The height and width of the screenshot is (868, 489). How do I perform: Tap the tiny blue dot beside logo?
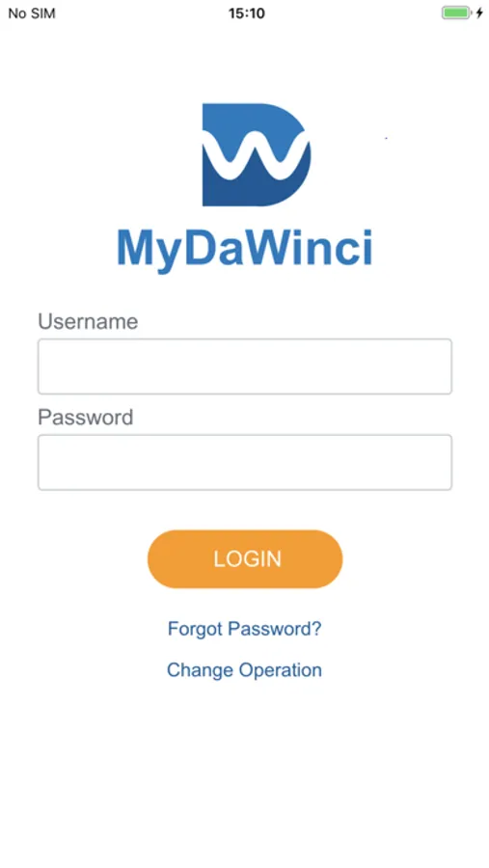point(386,138)
